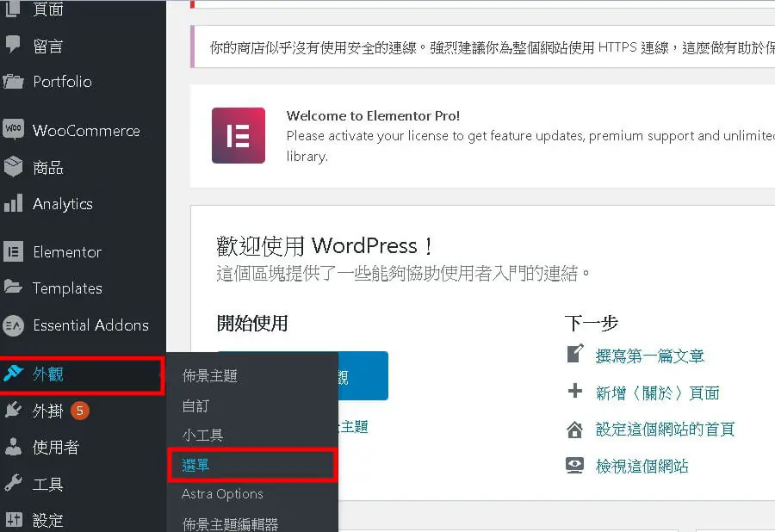This screenshot has width=775, height=532.
Task: Click the Appearance paintbrush icon
Action: point(13,374)
